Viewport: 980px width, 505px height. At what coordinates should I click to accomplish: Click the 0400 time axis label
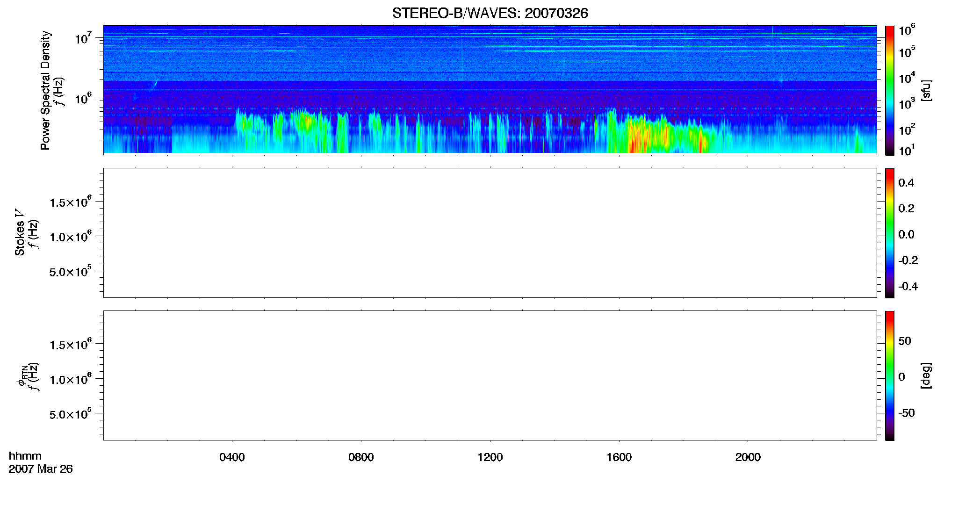(232, 457)
